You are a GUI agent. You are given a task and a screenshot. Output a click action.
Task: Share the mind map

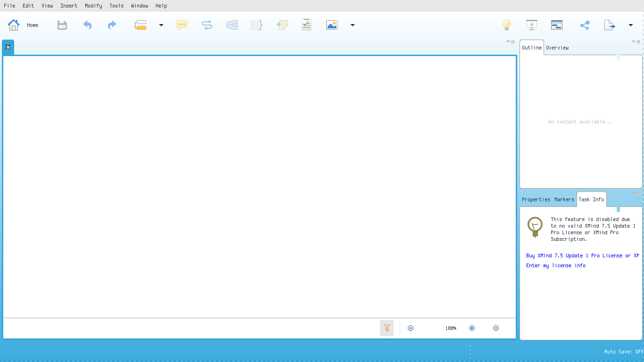pyautogui.click(x=585, y=25)
